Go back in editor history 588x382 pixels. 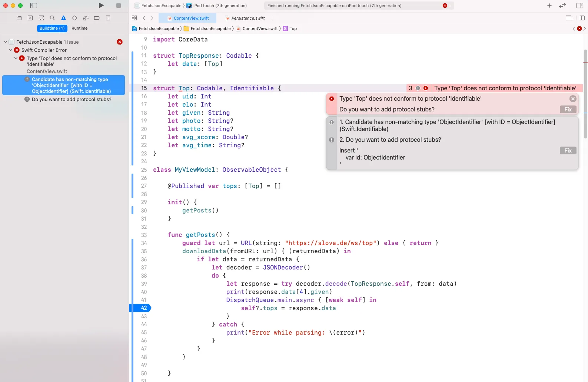[144, 18]
